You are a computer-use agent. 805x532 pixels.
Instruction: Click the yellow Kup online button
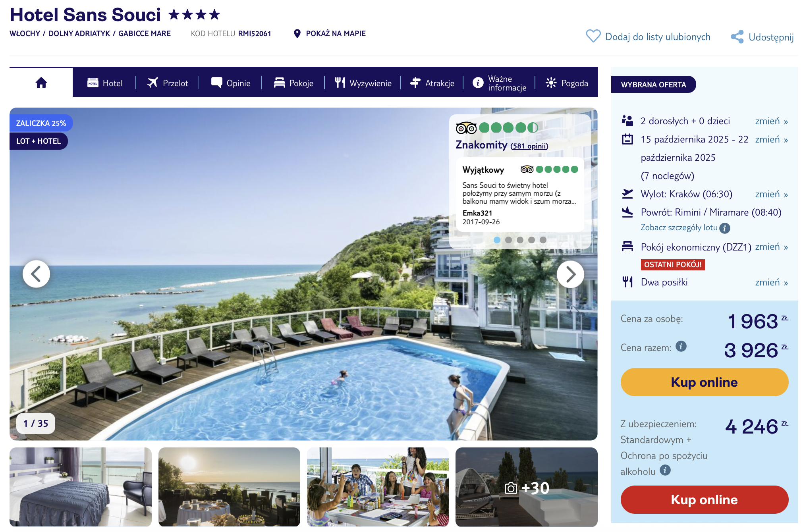click(x=704, y=382)
